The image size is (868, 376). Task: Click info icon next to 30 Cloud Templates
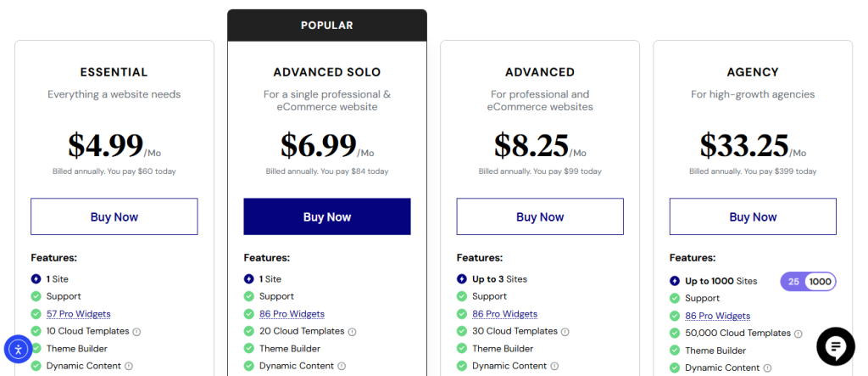coord(565,332)
